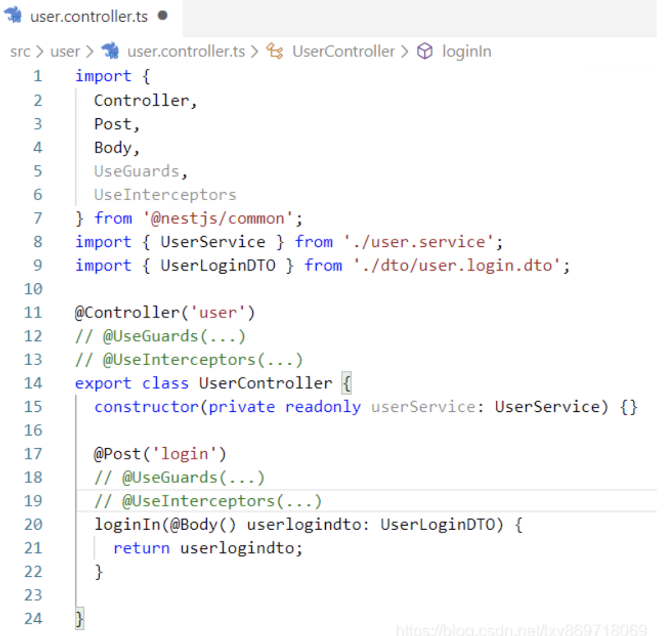Click the '@nestjs/common' module string
672x636 pixels.
point(218,218)
